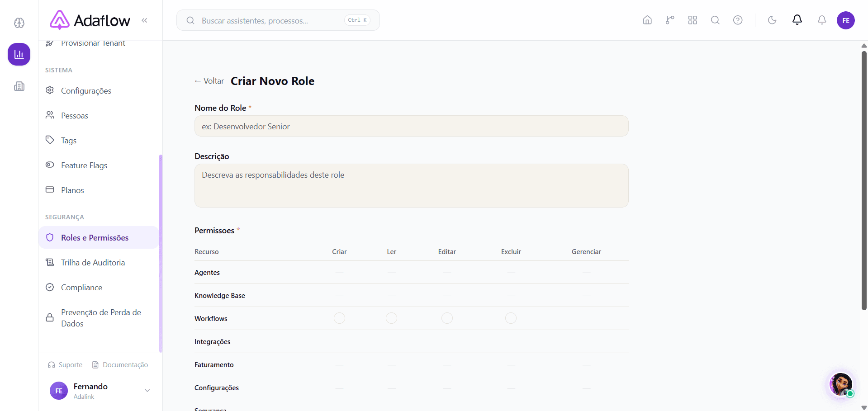Enable Criar permission for Workflows
Screen dimensions: 868x411
coord(339,318)
